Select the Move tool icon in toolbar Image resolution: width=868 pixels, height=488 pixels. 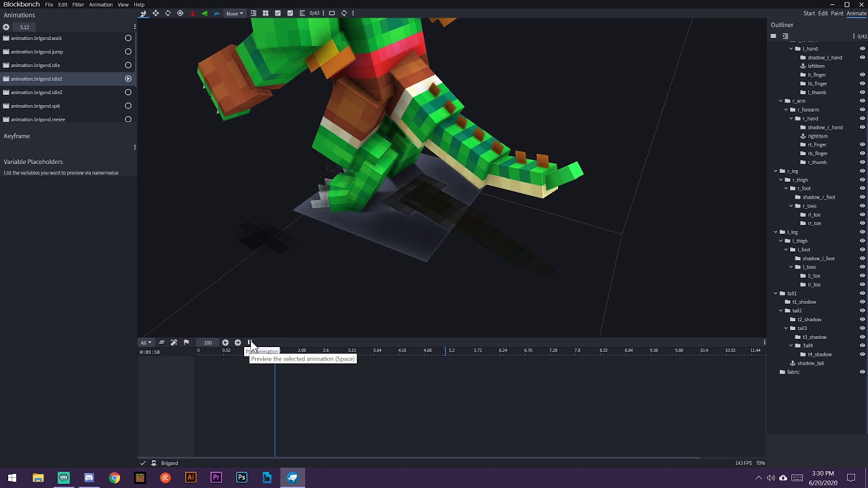155,13
